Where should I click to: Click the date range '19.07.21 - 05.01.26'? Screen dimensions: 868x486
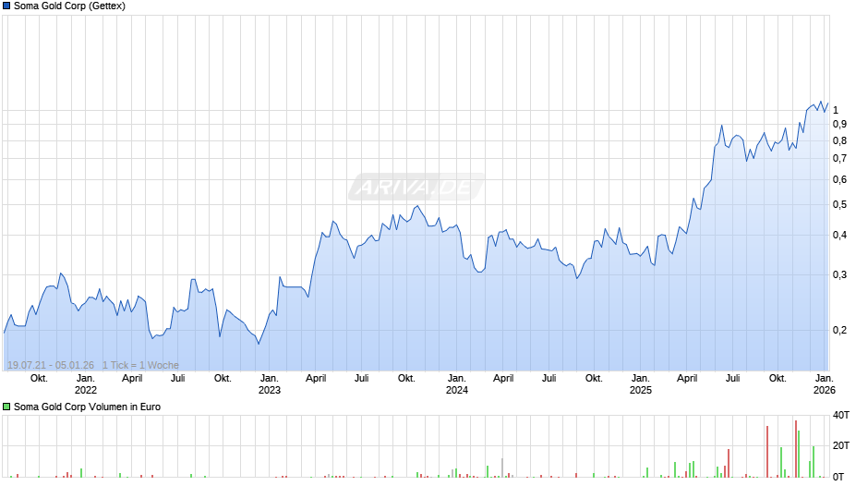[x=51, y=365]
